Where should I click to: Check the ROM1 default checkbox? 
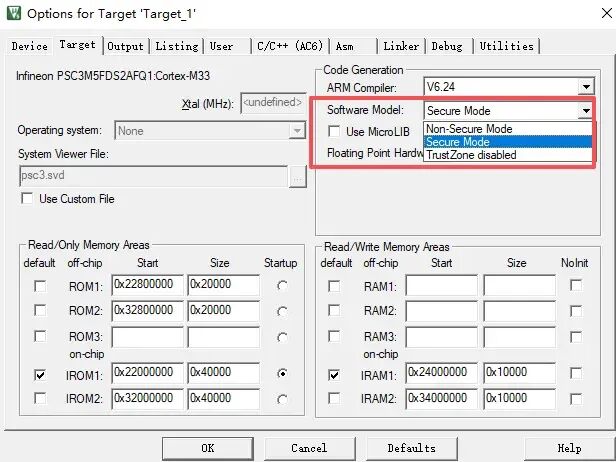(40, 286)
